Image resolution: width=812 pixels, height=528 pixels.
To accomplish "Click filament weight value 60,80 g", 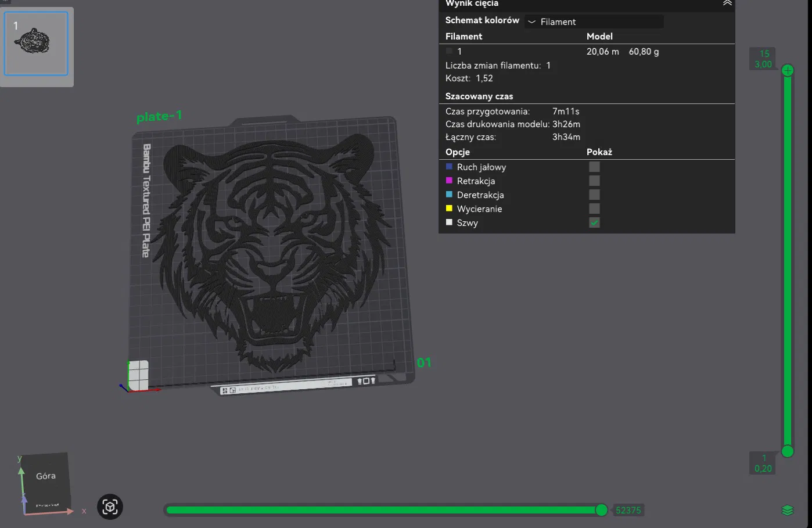I will [x=644, y=52].
